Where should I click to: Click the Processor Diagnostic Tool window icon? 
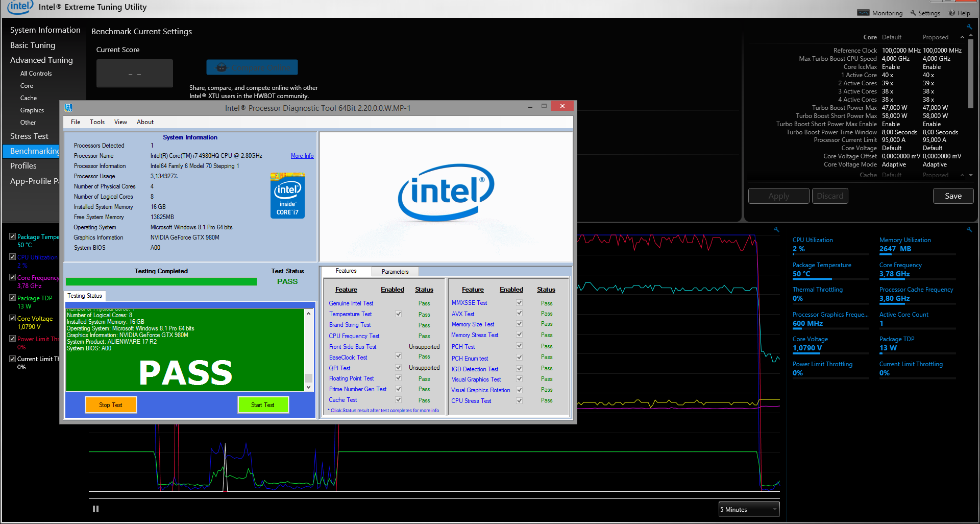point(68,108)
